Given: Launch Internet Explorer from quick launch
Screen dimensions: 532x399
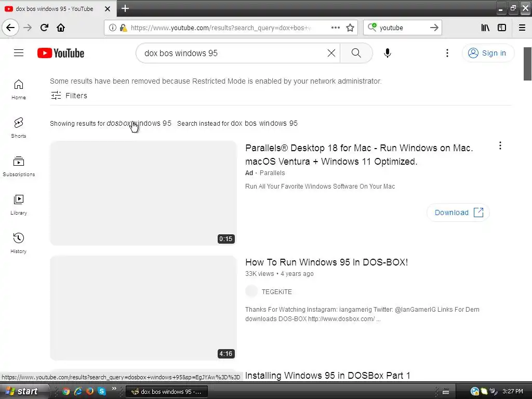Looking at the screenshot, I should pyautogui.click(x=78, y=392).
